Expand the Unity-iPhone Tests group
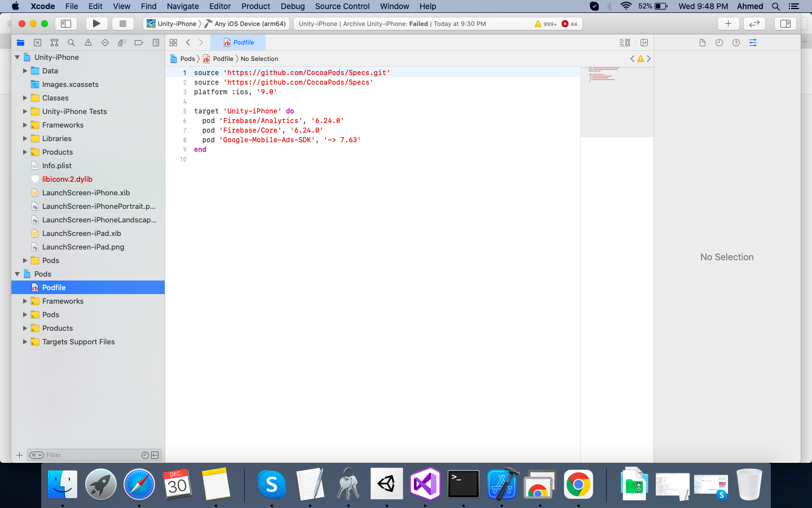The height and width of the screenshot is (508, 812). (25, 111)
